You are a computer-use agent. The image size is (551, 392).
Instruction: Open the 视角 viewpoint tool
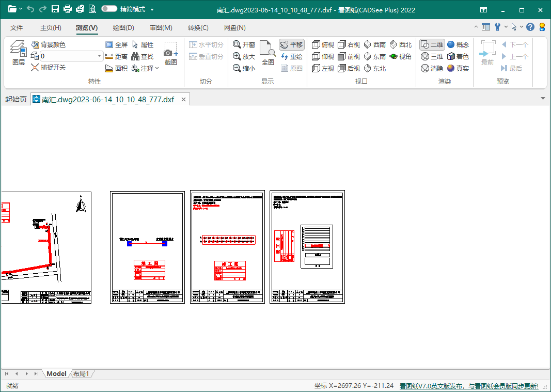coord(401,57)
